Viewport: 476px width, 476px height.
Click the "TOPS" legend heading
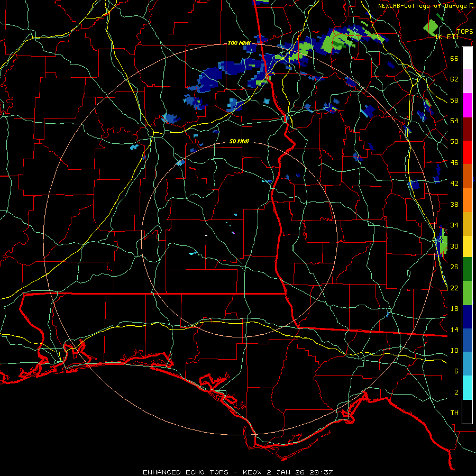465,32
